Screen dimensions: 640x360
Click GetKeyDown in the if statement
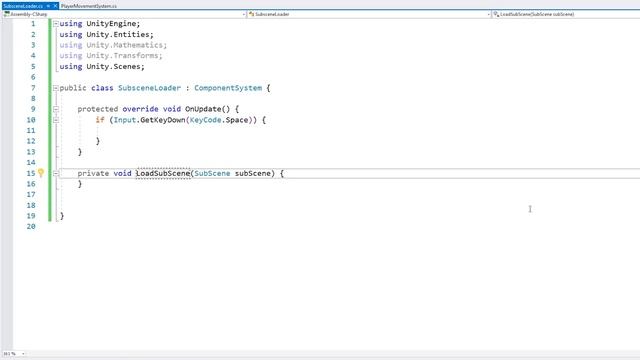click(x=163, y=120)
